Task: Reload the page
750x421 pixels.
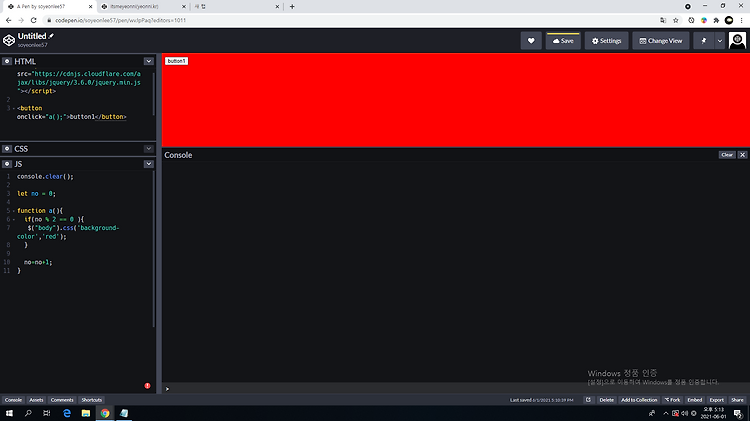Action: (x=33, y=20)
